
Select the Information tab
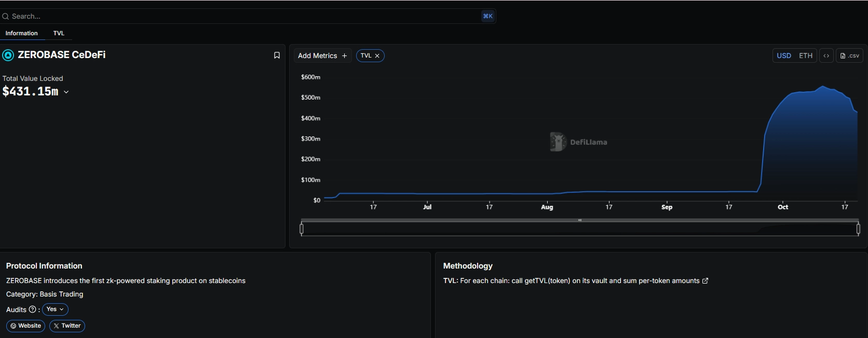click(21, 33)
